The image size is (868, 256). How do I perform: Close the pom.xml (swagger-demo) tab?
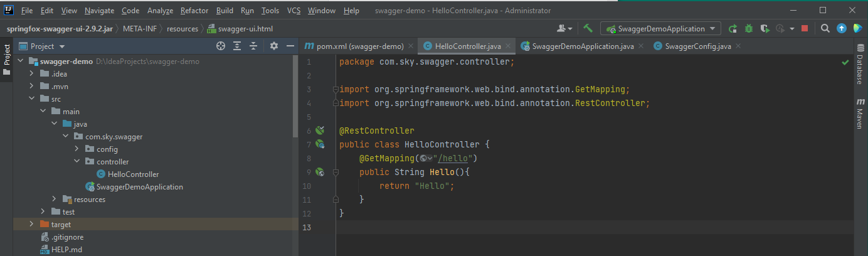click(x=410, y=46)
